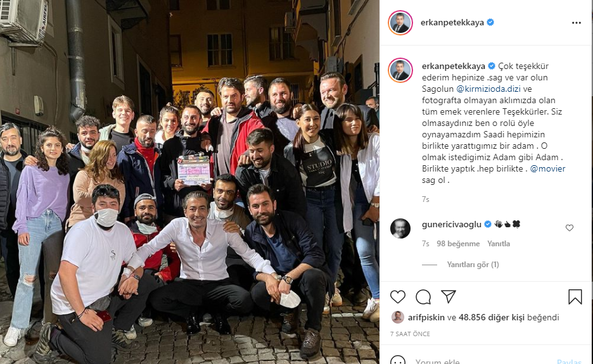Like the post with the heart icon

[x=397, y=297]
